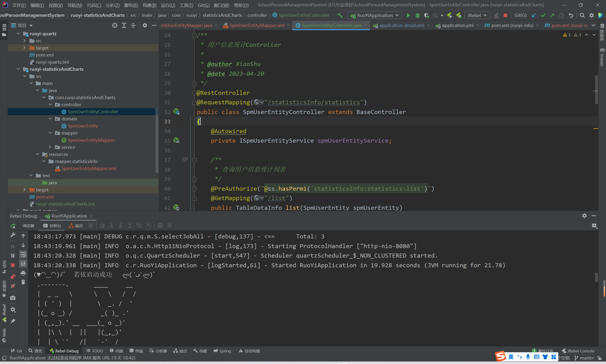Expand ruoyi-statisticsAndCharts target folder

(x=25, y=190)
